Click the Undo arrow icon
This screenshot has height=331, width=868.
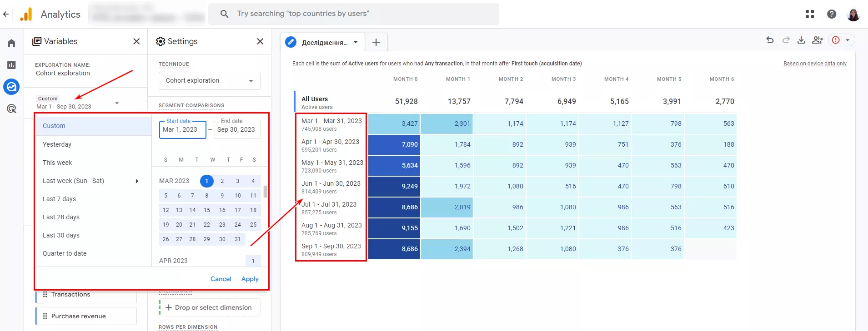[x=770, y=40]
